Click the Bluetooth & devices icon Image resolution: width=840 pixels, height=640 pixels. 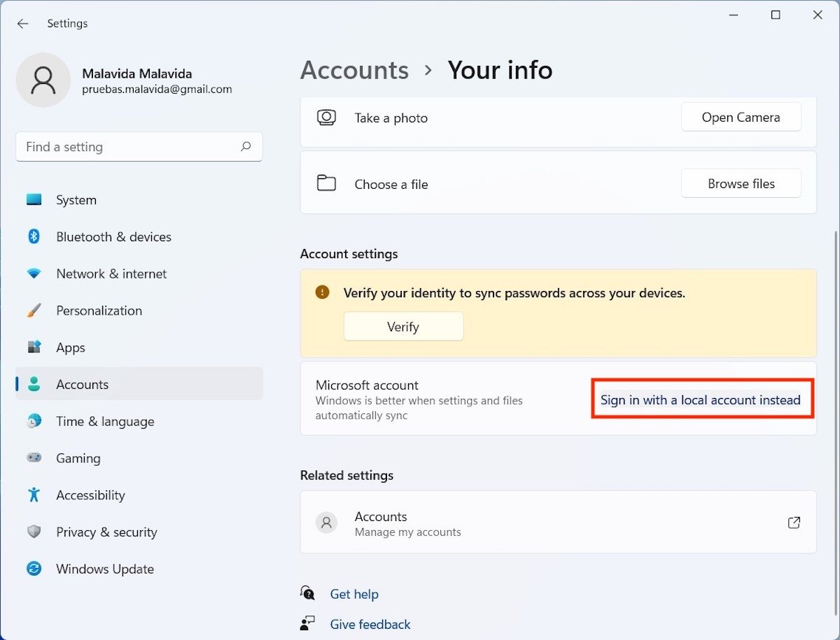point(34,236)
